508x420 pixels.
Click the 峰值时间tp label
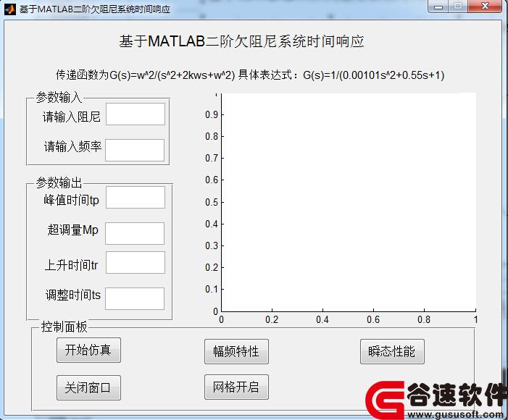[x=71, y=200]
